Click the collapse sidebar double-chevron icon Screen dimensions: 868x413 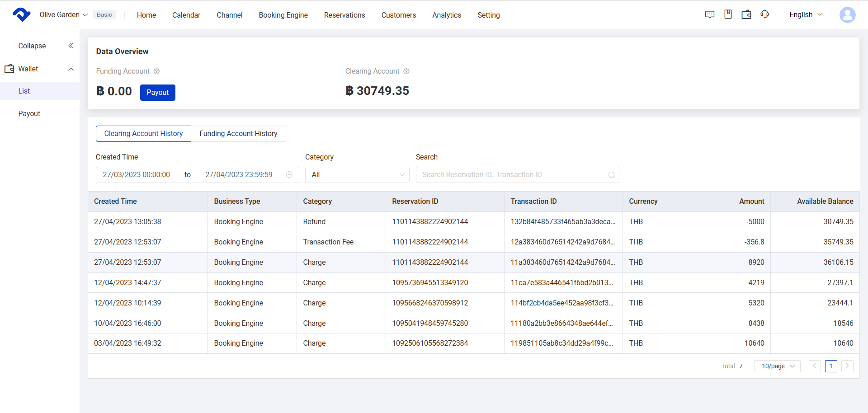coord(71,46)
